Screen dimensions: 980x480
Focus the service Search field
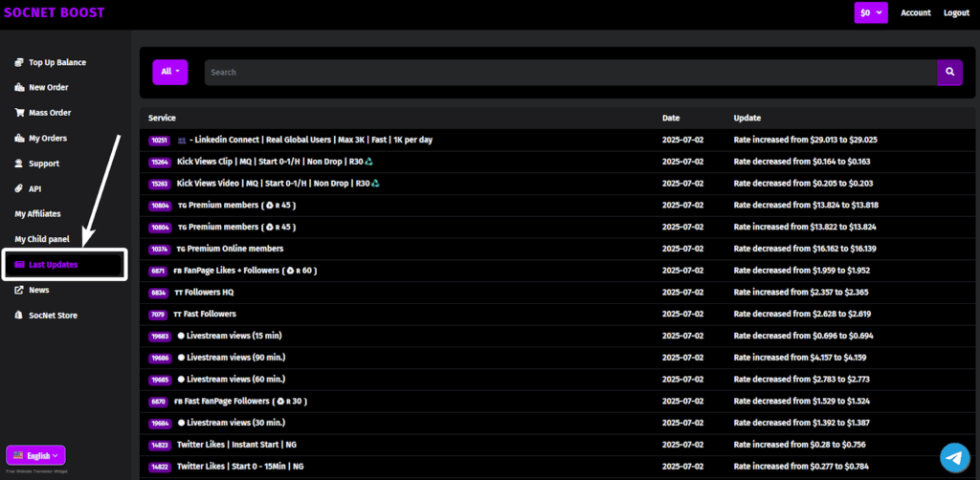[569, 72]
